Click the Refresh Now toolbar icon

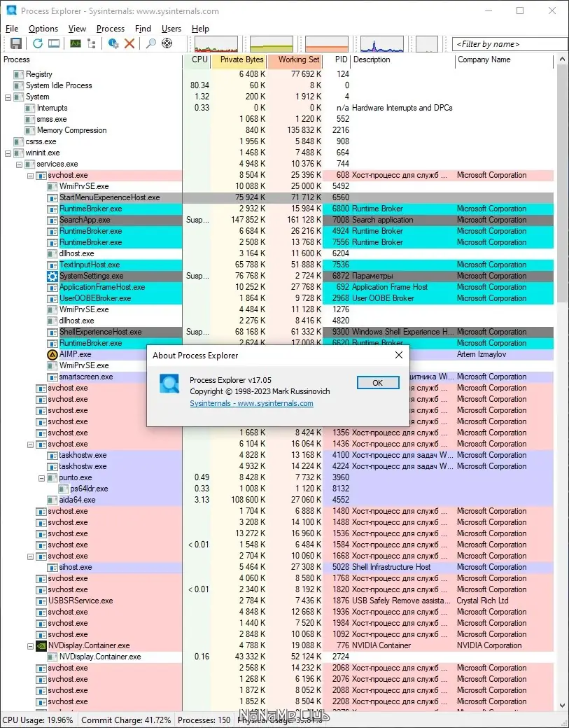click(x=38, y=43)
